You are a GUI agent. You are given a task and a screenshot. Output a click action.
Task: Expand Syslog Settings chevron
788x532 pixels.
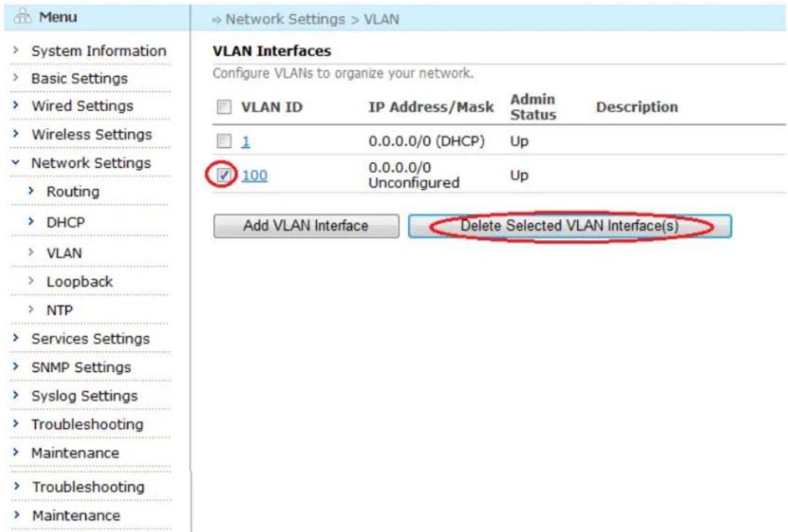16,395
